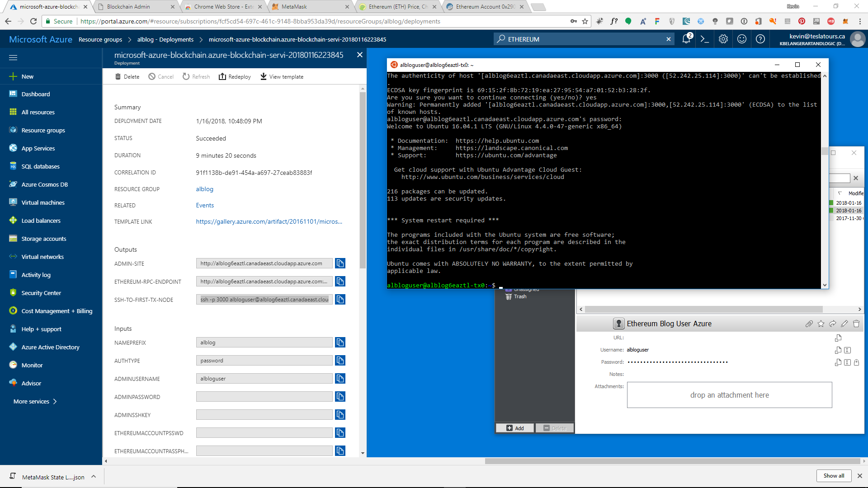Copy the ADMINPASSWORD input value
The image size is (868, 488).
(x=340, y=396)
